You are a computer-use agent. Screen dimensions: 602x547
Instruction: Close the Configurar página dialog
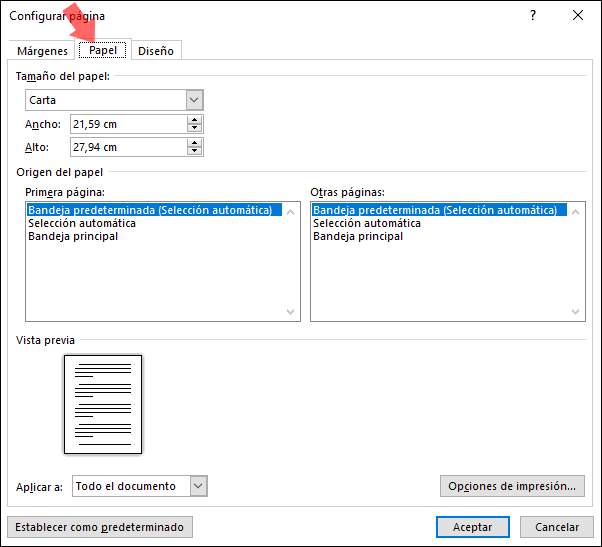tap(578, 15)
